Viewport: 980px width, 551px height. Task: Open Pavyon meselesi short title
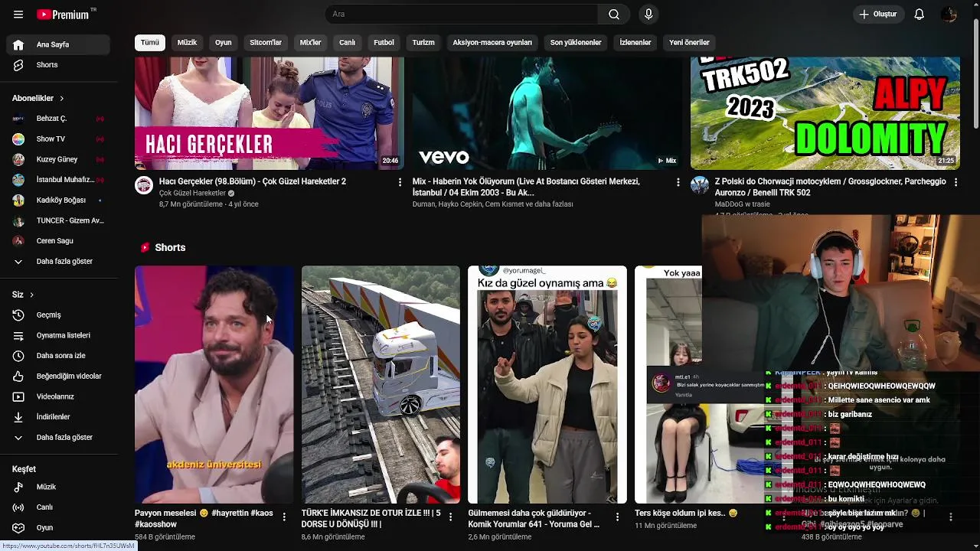(x=204, y=518)
